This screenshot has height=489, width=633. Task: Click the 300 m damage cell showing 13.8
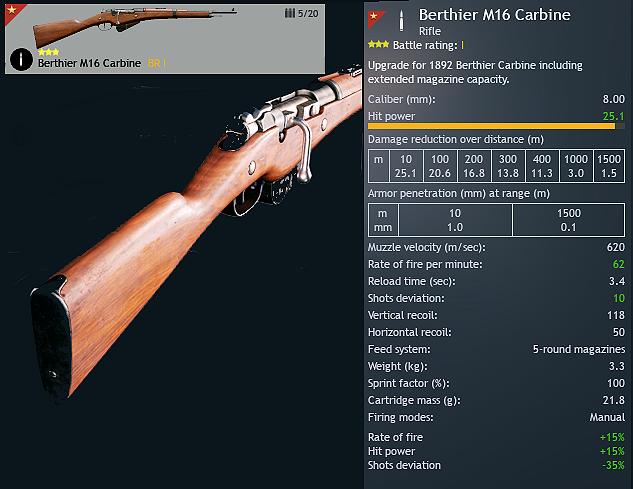click(x=508, y=166)
